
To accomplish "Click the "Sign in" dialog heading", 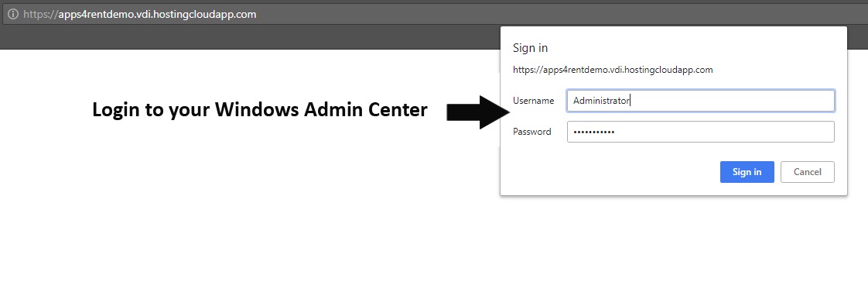I will 531,48.
